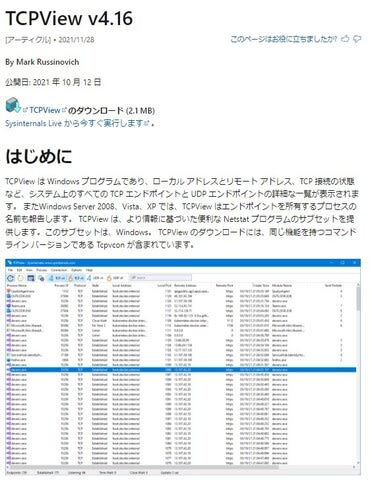The image size is (372, 480).
Task: Click the search field in TCPView toolbar
Action: point(160,278)
